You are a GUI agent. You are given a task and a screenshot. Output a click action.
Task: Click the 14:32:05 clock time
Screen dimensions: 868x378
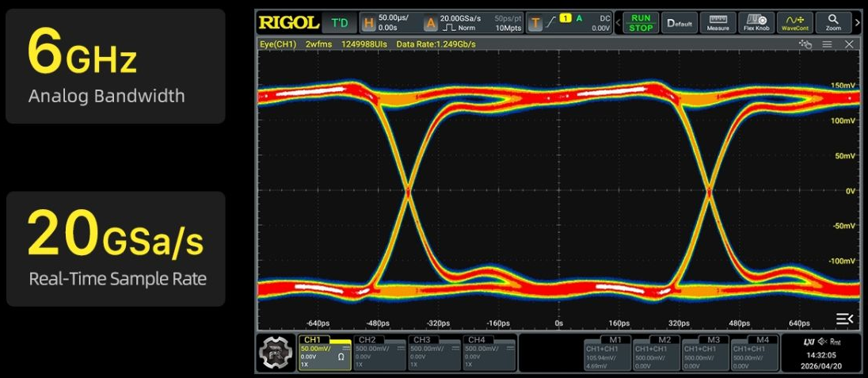coord(821,355)
